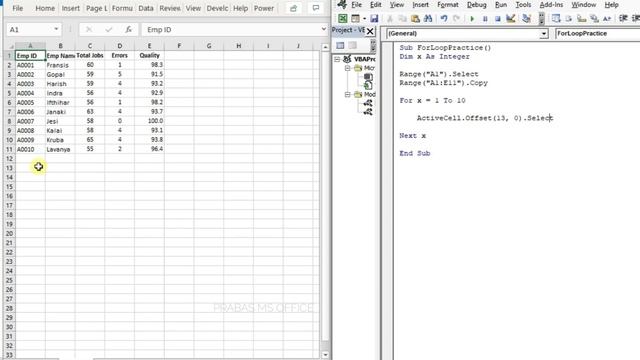The height and width of the screenshot is (360, 640).
Task: Open the Project panel toolbar overflow handle
Action: click(373, 46)
